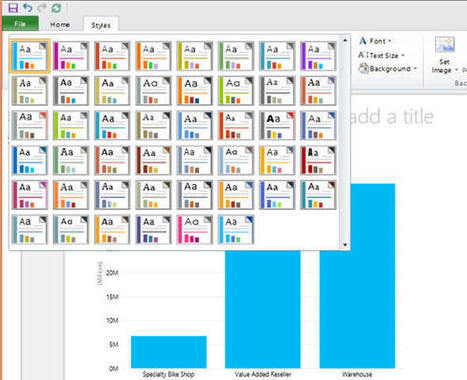The image size is (467, 380).
Task: Select the red theme in third row
Action: (x=236, y=125)
